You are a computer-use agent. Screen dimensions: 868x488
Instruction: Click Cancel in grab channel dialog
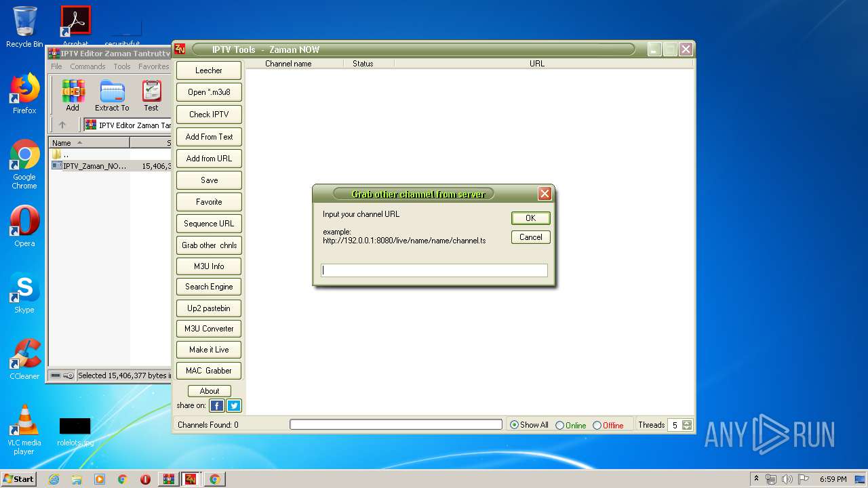(530, 237)
